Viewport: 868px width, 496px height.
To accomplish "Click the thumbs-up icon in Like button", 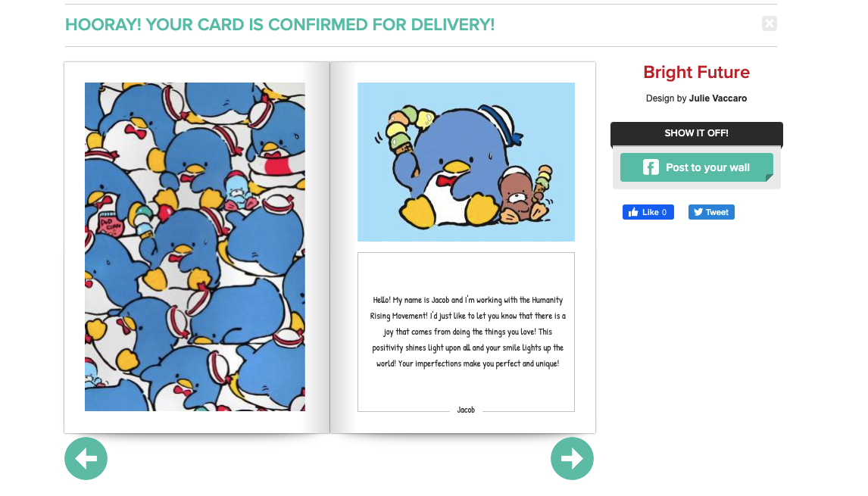I will pyautogui.click(x=633, y=212).
